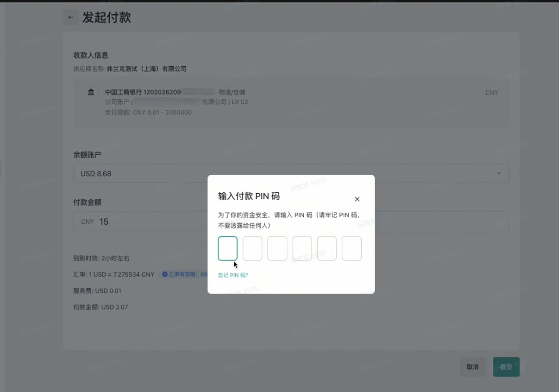
Task: Close the PIN code dialog
Action: pyautogui.click(x=357, y=199)
